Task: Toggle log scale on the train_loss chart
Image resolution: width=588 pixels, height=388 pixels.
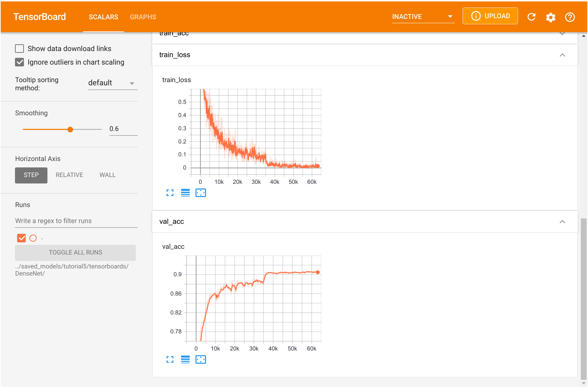Action: [x=185, y=193]
